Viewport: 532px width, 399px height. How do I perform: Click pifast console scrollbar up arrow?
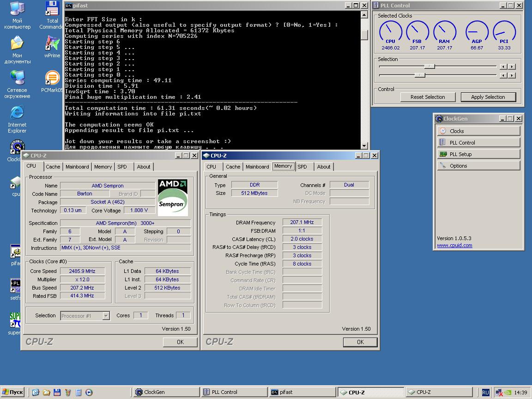[364, 15]
